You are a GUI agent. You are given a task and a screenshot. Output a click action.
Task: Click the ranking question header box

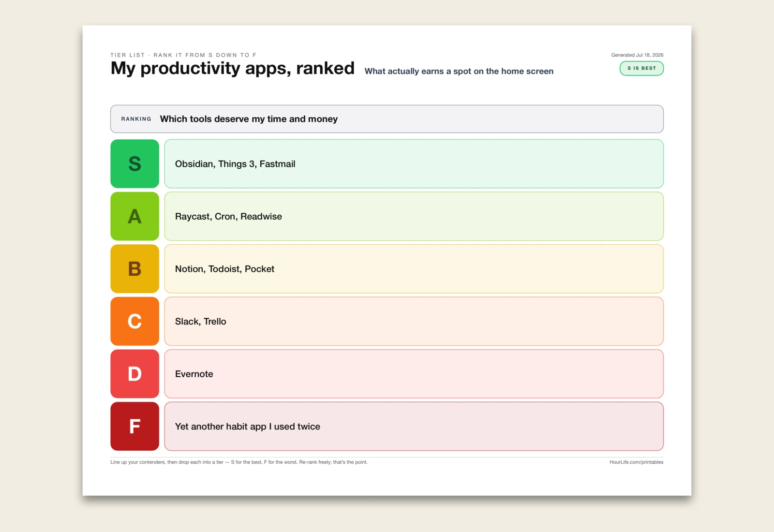tap(387, 119)
